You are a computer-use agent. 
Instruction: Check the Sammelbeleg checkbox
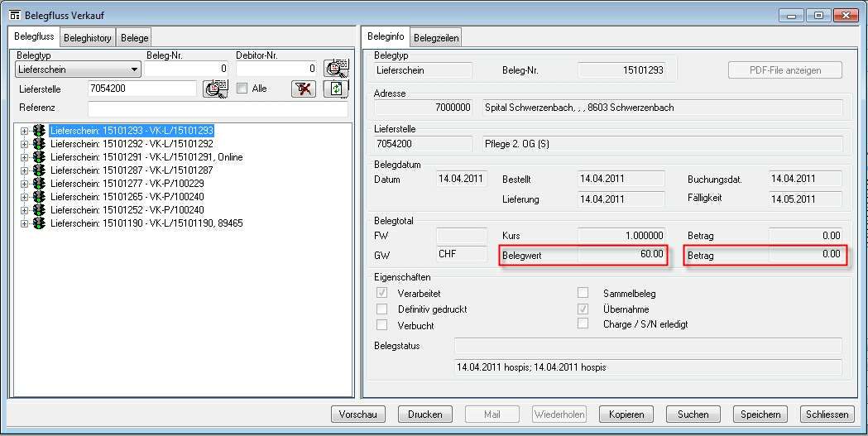[583, 293]
